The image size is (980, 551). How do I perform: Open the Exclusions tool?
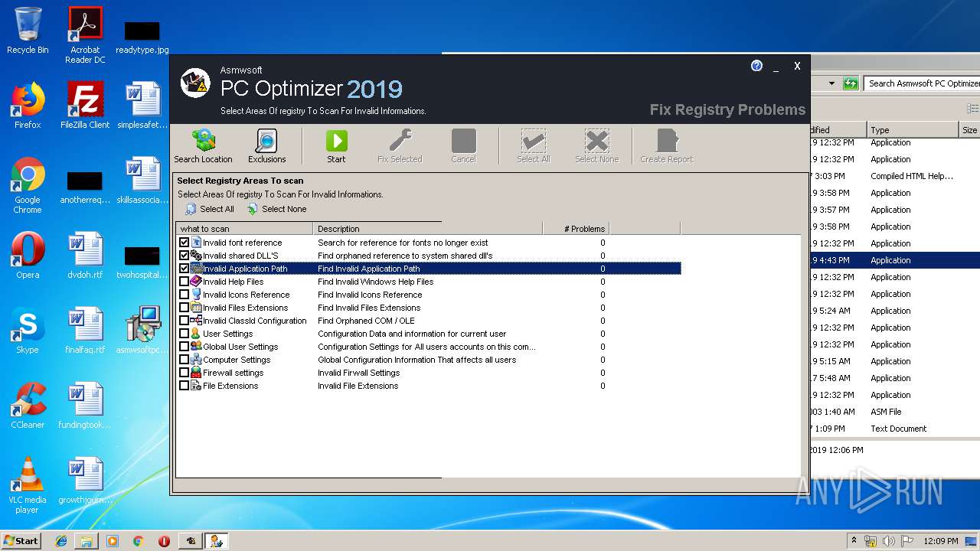(266, 146)
